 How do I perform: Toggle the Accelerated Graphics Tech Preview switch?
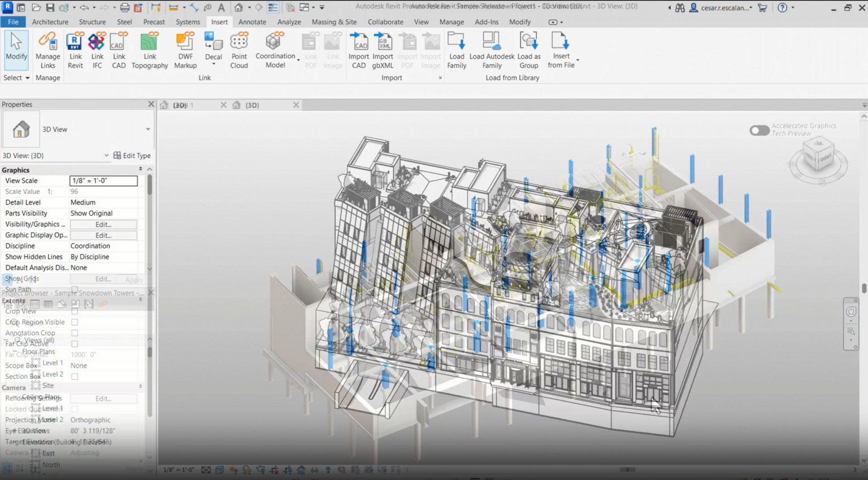coord(759,130)
